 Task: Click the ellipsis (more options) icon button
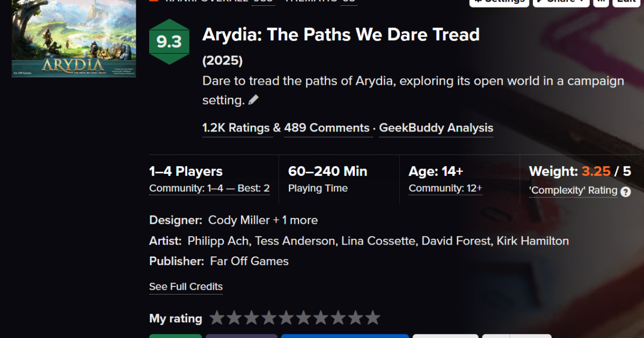[x=601, y=2]
